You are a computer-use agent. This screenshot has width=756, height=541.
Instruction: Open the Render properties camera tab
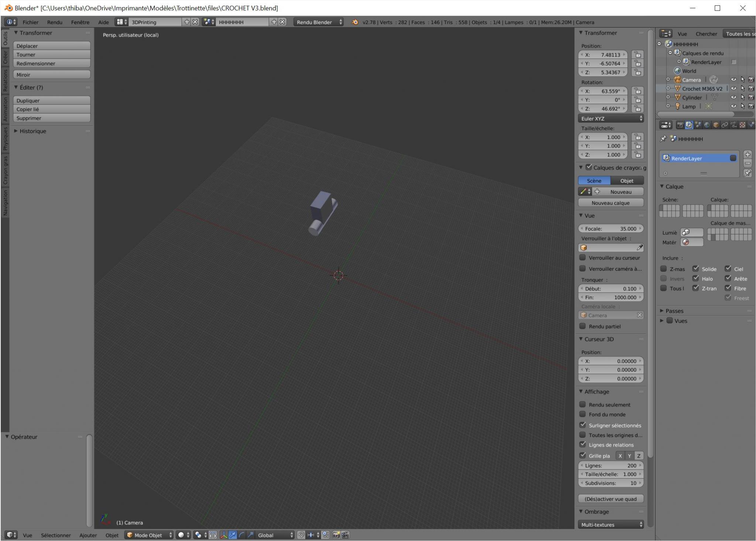[680, 125]
